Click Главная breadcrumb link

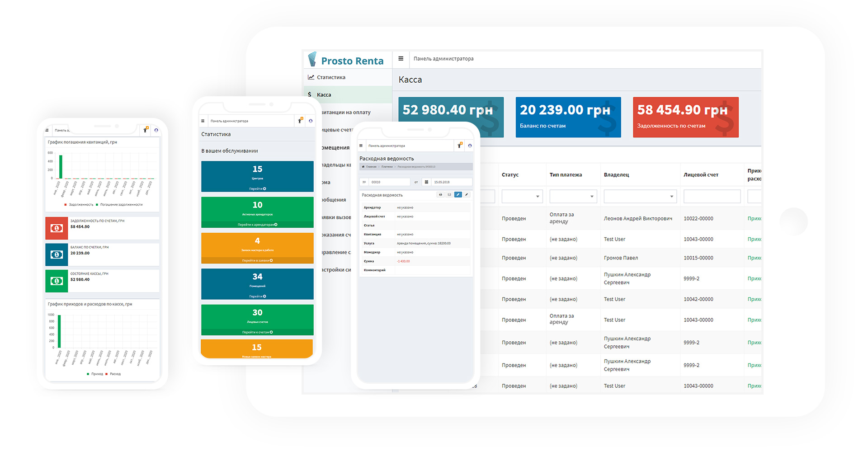[x=371, y=167]
